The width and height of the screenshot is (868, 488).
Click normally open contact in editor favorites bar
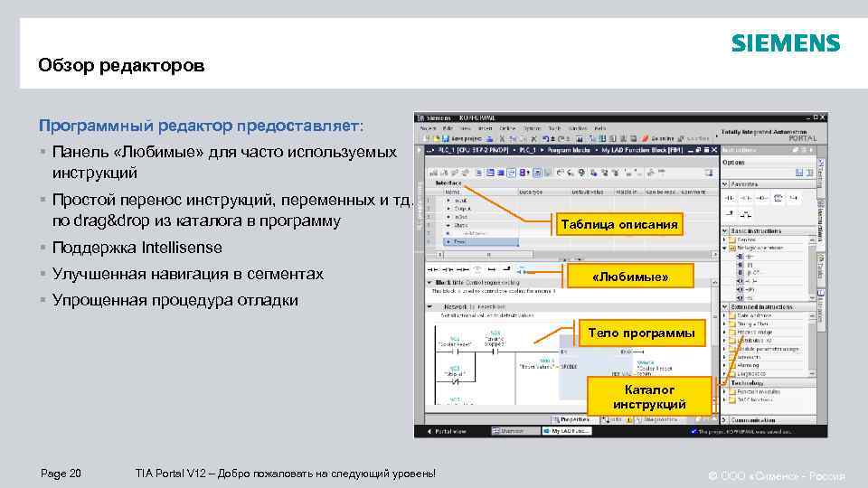coord(432,269)
